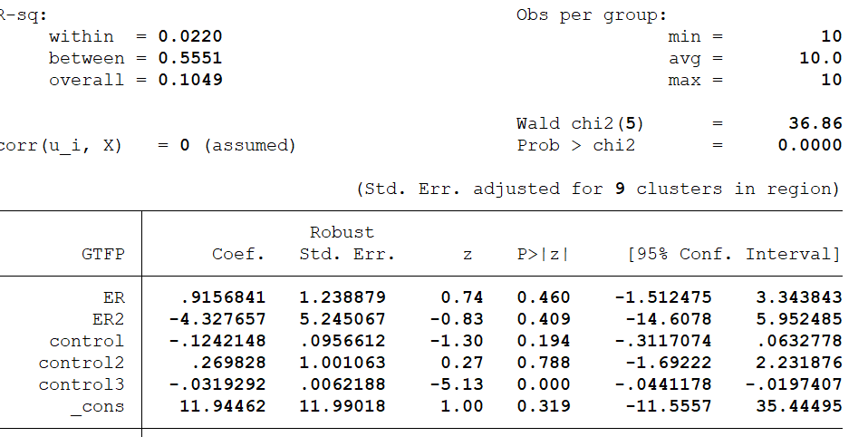The height and width of the screenshot is (437, 868).
Task: Click the overall R-sq value 0.1049
Action: pyautogui.click(x=190, y=80)
